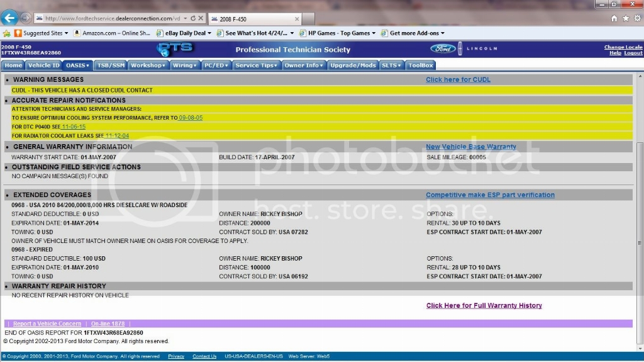Open bulletin 11-06-15 for DTC P040D
Screen dimensions: 644x362
(74, 127)
